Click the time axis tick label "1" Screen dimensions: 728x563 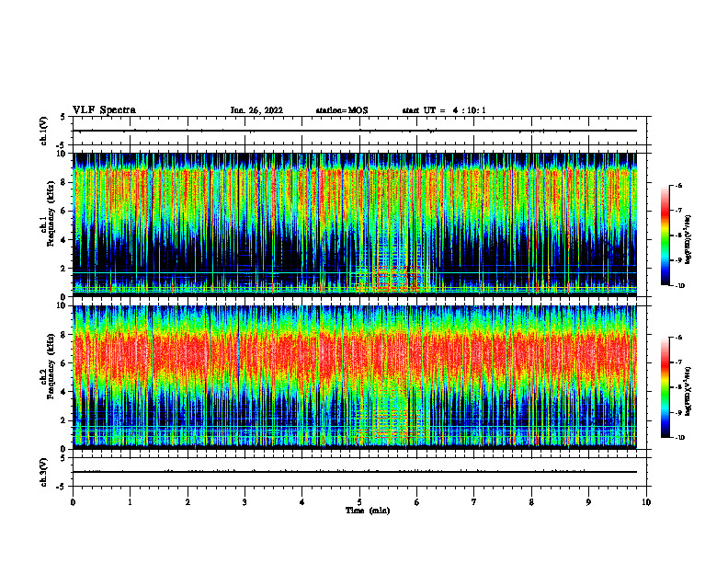(130, 502)
